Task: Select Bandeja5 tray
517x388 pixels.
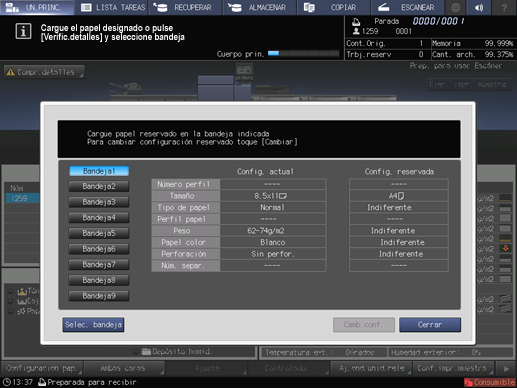Action: [99, 233]
